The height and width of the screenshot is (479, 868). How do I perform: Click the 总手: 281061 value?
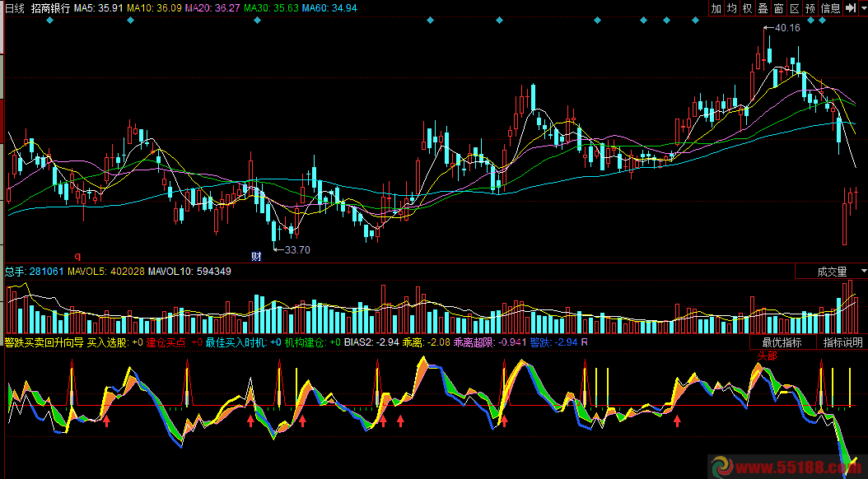(x=35, y=272)
